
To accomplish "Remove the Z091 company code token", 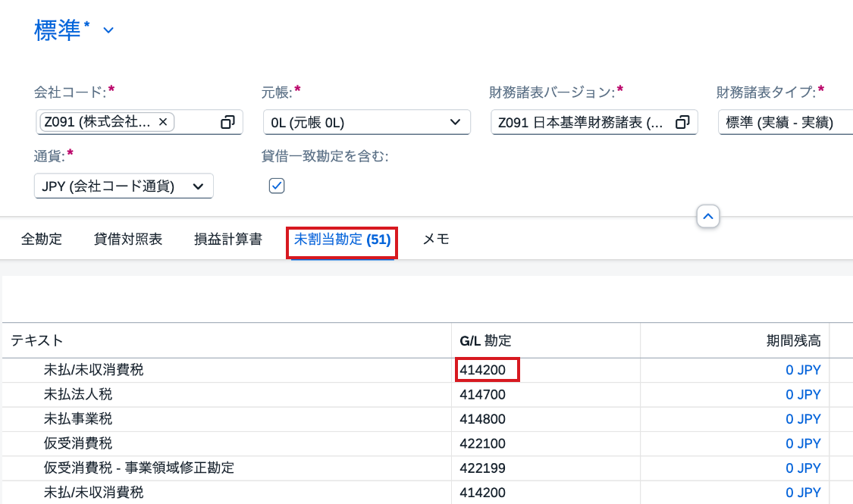I will pos(163,122).
